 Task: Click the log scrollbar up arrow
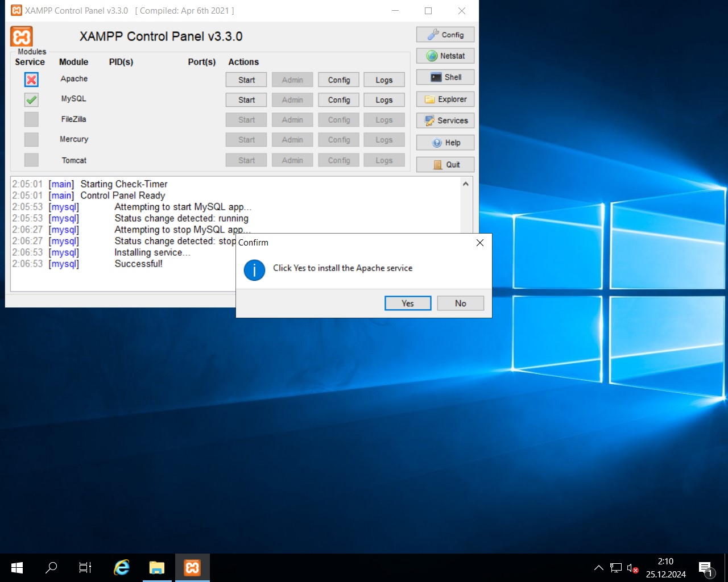465,183
